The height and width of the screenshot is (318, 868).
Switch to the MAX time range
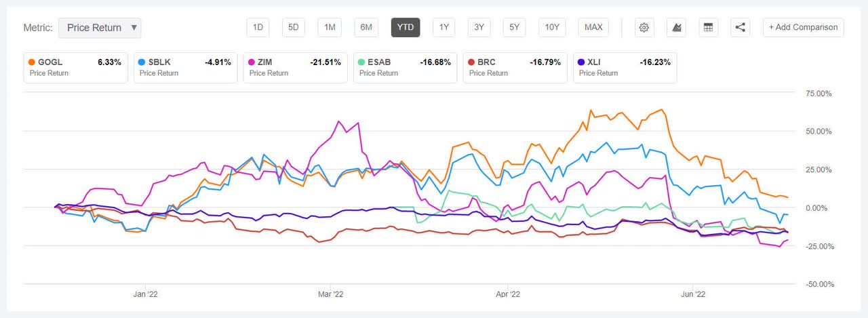593,28
